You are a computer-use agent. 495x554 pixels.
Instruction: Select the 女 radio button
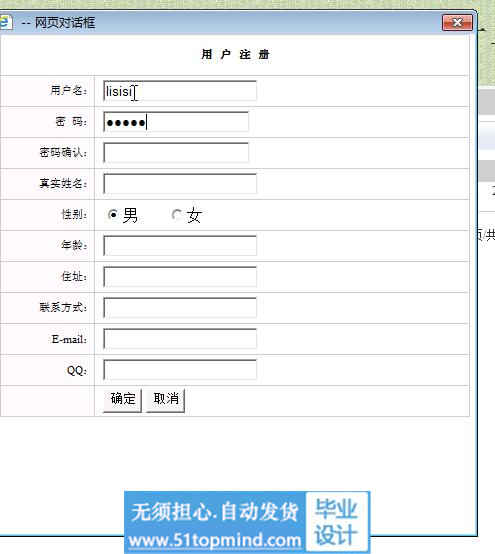(x=176, y=214)
